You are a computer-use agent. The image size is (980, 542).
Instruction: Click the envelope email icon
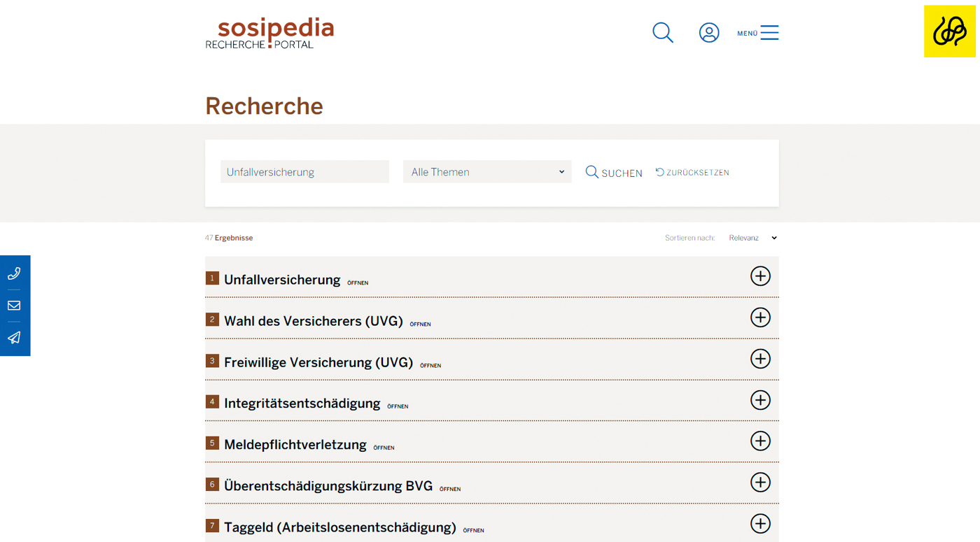pos(14,306)
